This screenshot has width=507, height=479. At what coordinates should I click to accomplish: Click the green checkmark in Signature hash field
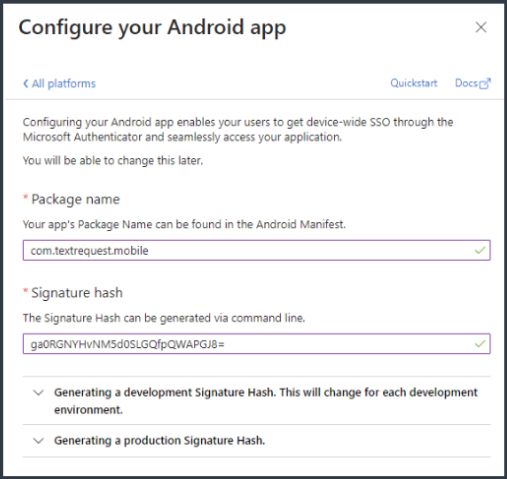(x=480, y=343)
